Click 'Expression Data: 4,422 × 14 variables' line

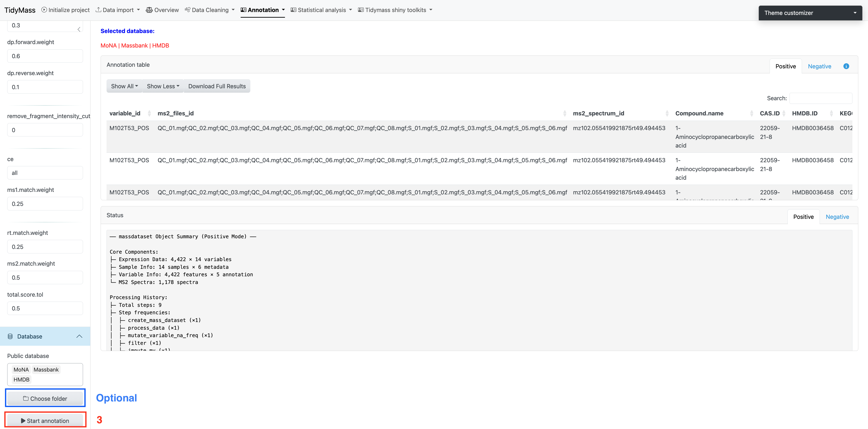(x=175, y=259)
